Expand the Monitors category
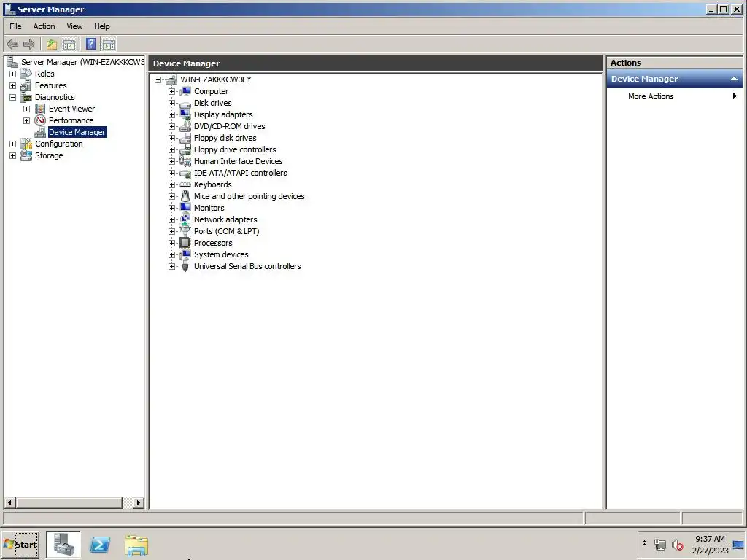The width and height of the screenshot is (747, 560). 171,208
